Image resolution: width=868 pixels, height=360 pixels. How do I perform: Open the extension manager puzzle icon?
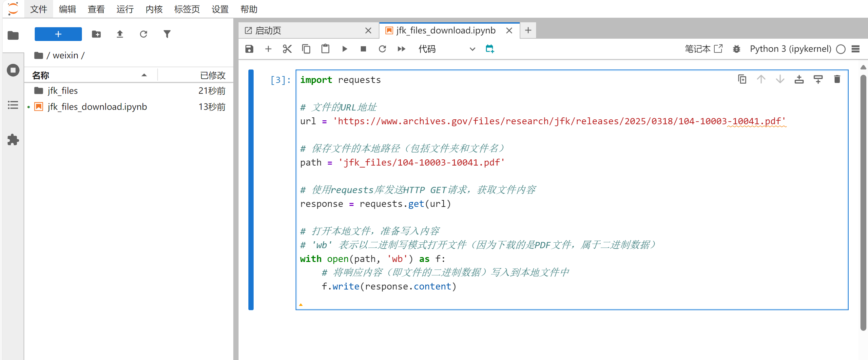point(13,140)
